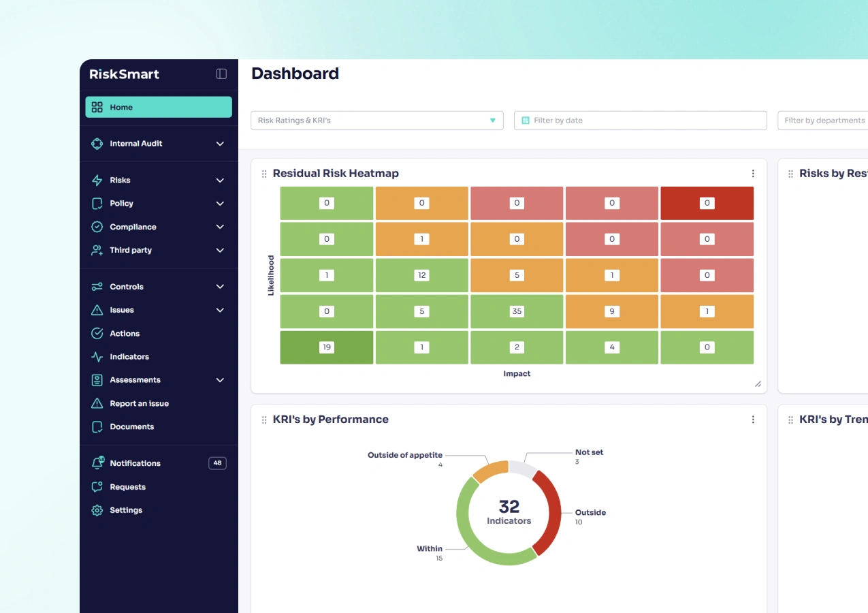
Task: Open Settings using the gear icon
Action: point(97,509)
